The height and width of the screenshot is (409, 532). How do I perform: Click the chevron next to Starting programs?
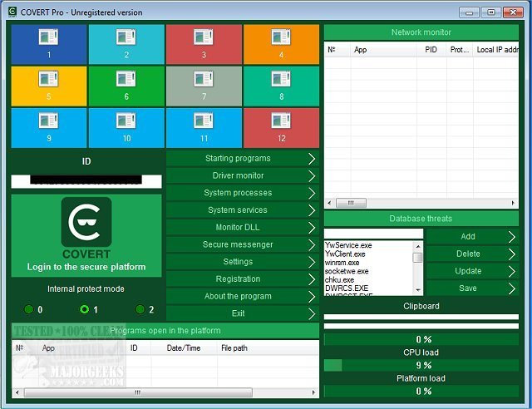[312, 159]
